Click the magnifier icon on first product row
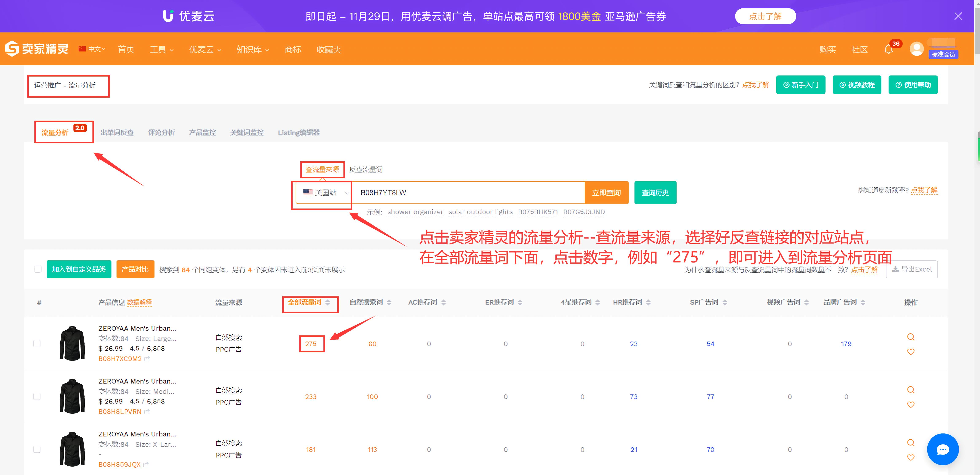980x475 pixels. (911, 336)
